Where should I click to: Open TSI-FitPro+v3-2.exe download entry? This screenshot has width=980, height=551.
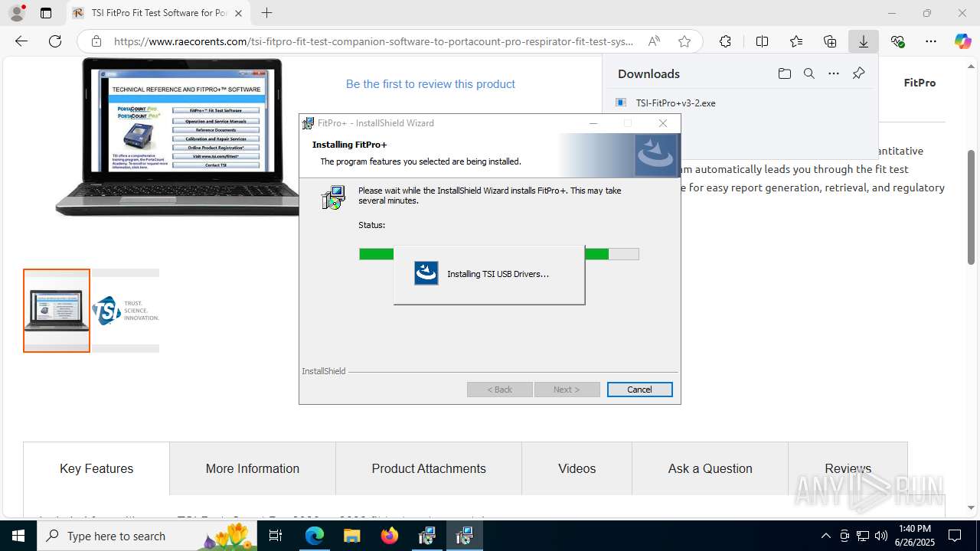pos(675,103)
